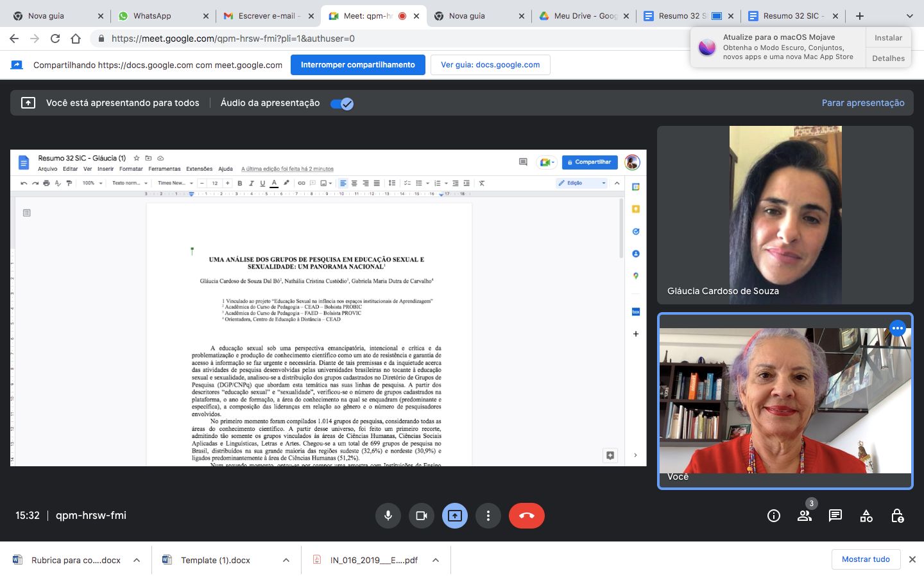Open the activities panel
924x578 pixels.
point(866,516)
